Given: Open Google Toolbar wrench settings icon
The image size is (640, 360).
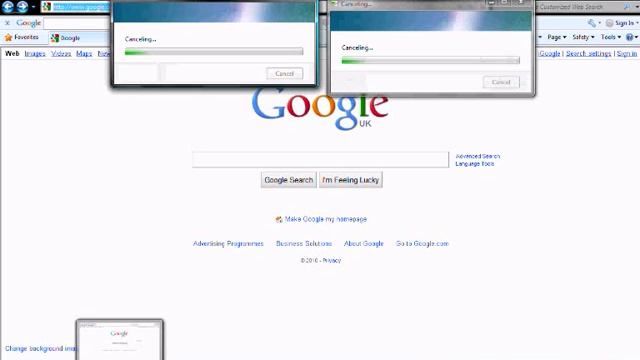Looking at the screenshot, I should point(592,23).
